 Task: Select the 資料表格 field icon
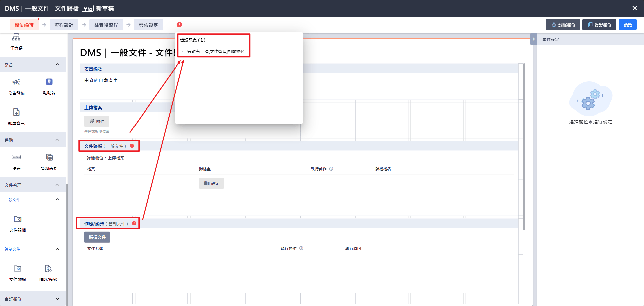click(49, 157)
